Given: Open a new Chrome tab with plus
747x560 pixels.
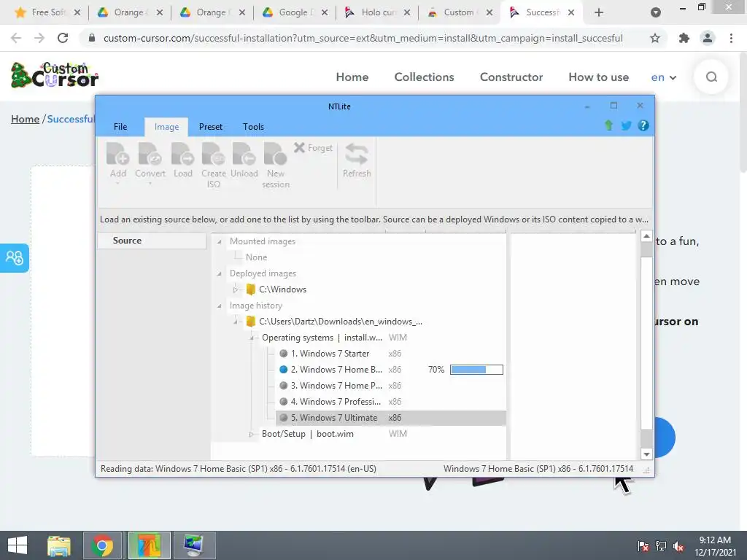Looking at the screenshot, I should [x=599, y=12].
